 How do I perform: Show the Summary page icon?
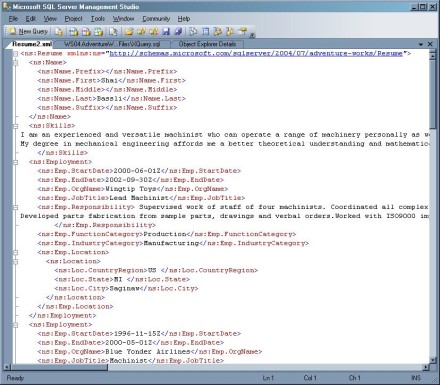[205, 32]
